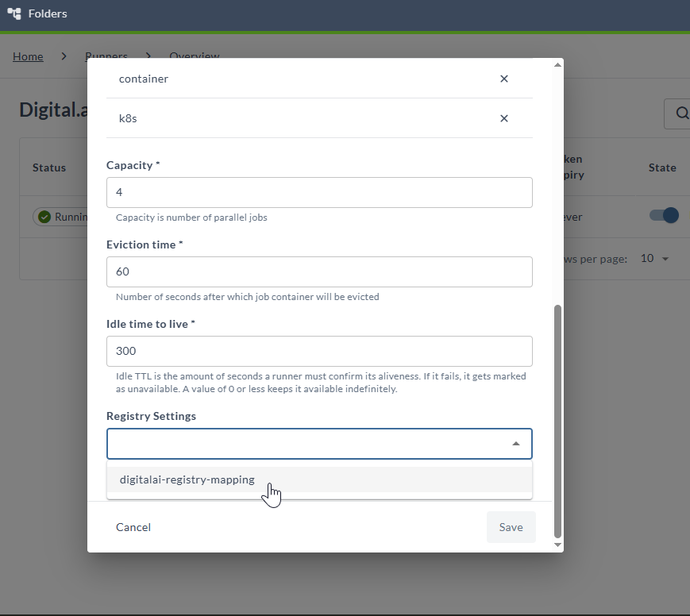690x616 pixels.
Task: Click the Registry Settings label
Action: point(151,416)
